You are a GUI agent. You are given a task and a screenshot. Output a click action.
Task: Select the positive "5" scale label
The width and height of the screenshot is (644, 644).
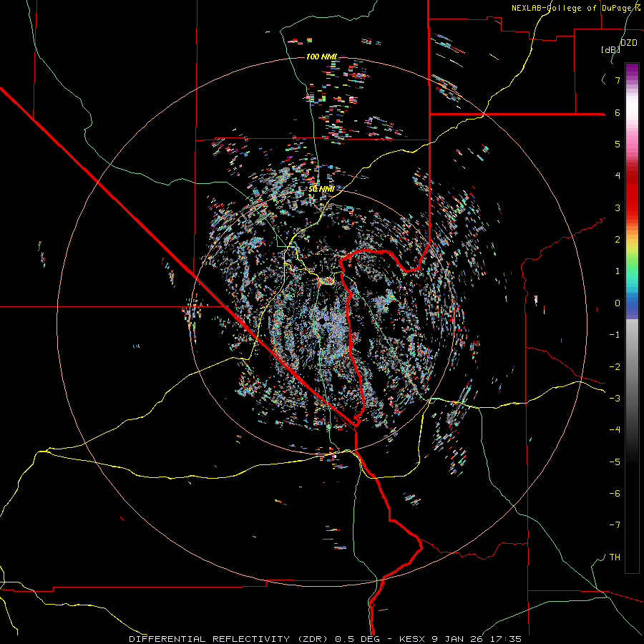618,144
